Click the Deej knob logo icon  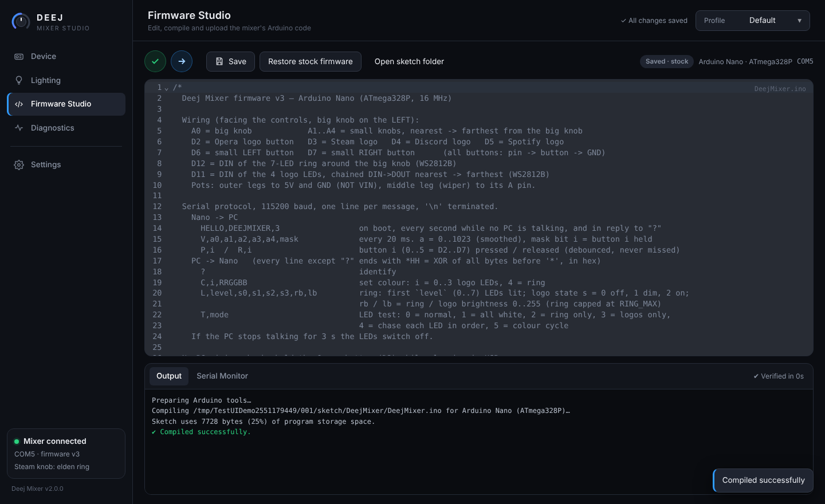point(21,22)
